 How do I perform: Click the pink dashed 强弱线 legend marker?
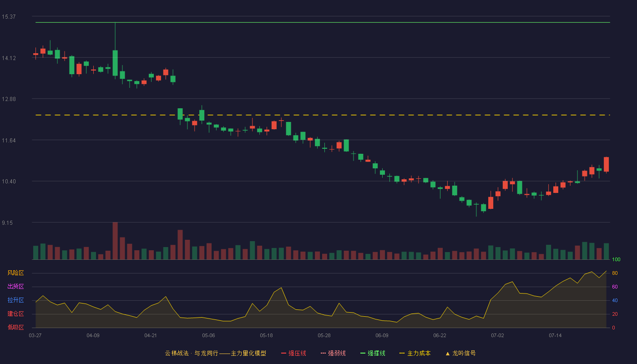pos(324,353)
